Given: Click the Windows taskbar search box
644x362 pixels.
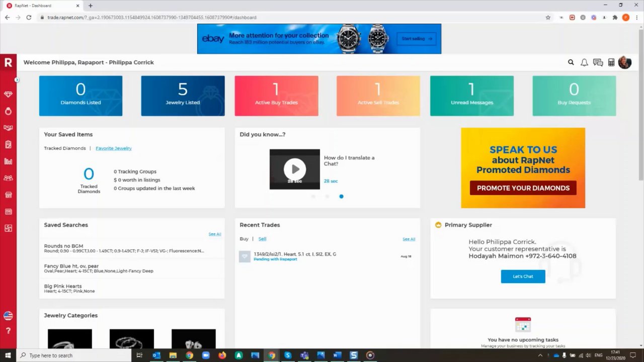Looking at the screenshot, I should pos(73,355).
